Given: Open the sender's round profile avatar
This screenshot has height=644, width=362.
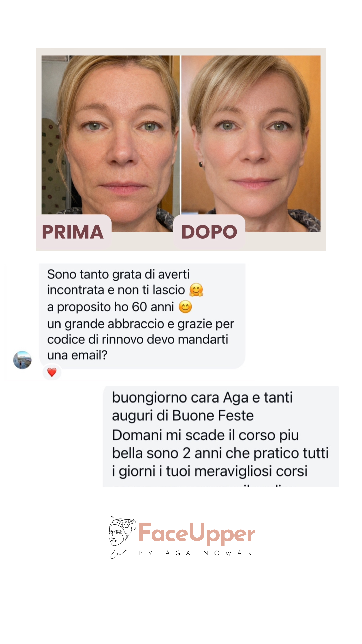Looking at the screenshot, I should coord(22,360).
